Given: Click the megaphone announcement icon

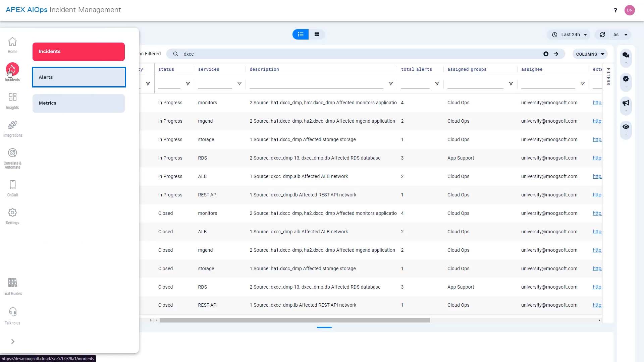Looking at the screenshot, I should 626,103.
